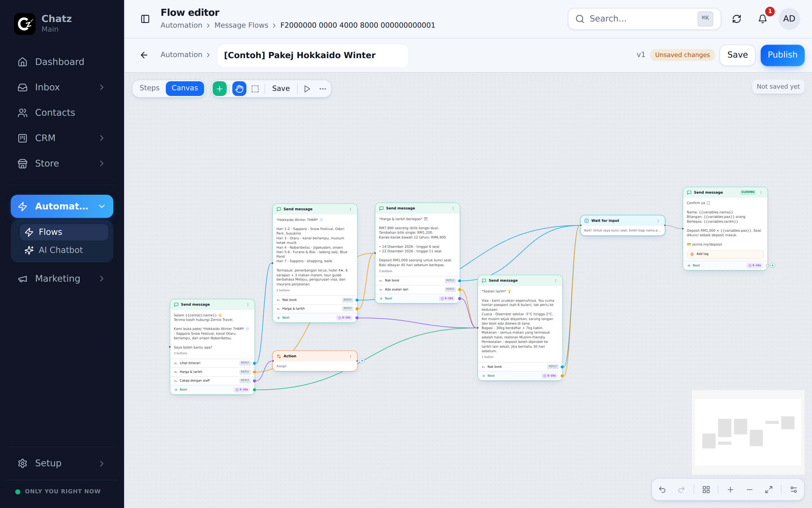This screenshot has width=812, height=508.
Task: Open options for the Salam greeting node
Action: [248, 305]
